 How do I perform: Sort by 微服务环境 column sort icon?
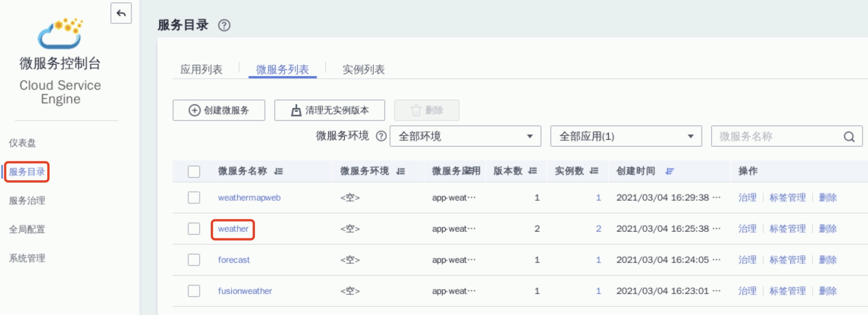400,171
